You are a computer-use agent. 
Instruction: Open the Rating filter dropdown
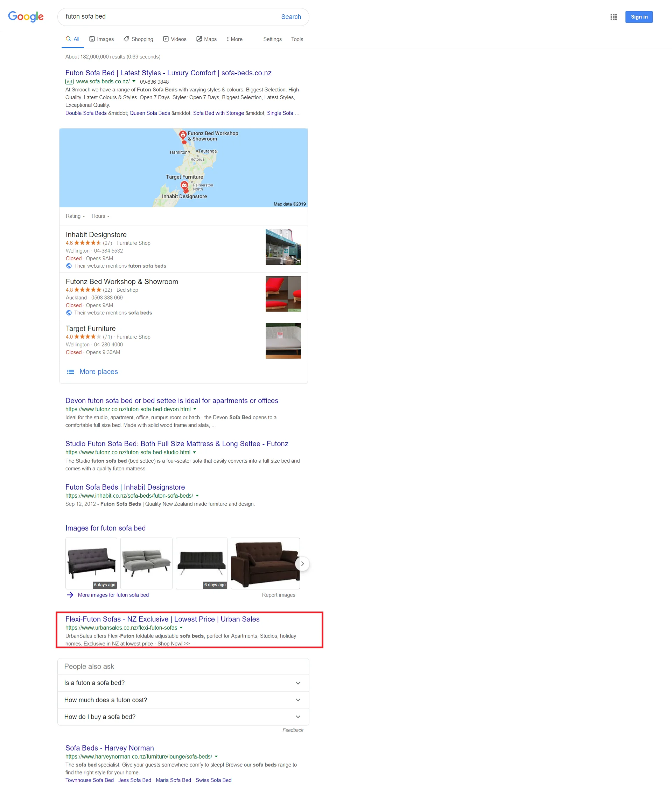pos(75,216)
